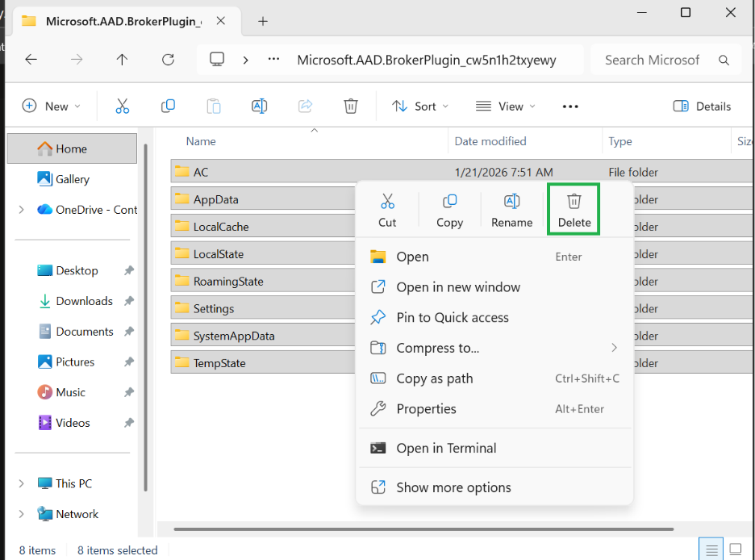Unpin Desktop from Quick access

pyautogui.click(x=129, y=270)
